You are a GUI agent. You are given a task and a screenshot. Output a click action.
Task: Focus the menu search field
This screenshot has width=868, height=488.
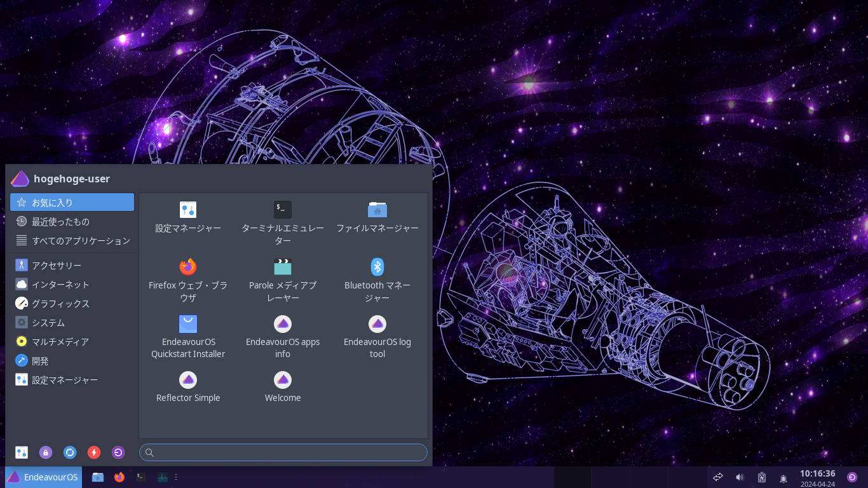[283, 452]
